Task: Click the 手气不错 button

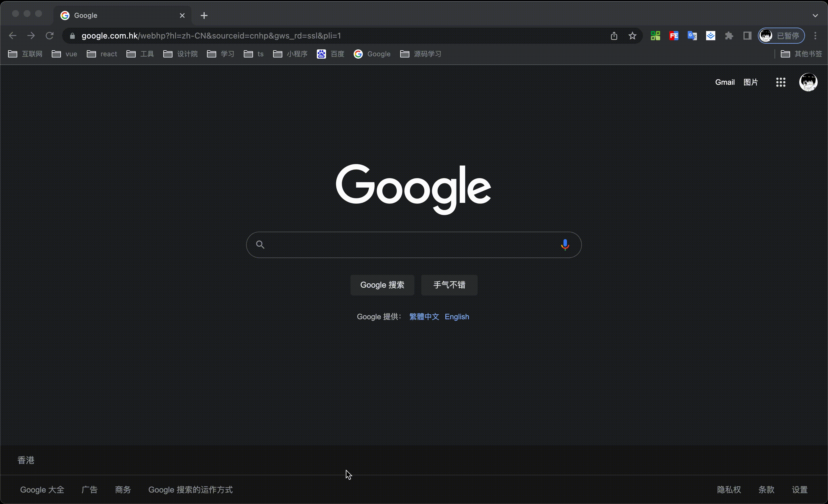Action: (449, 285)
